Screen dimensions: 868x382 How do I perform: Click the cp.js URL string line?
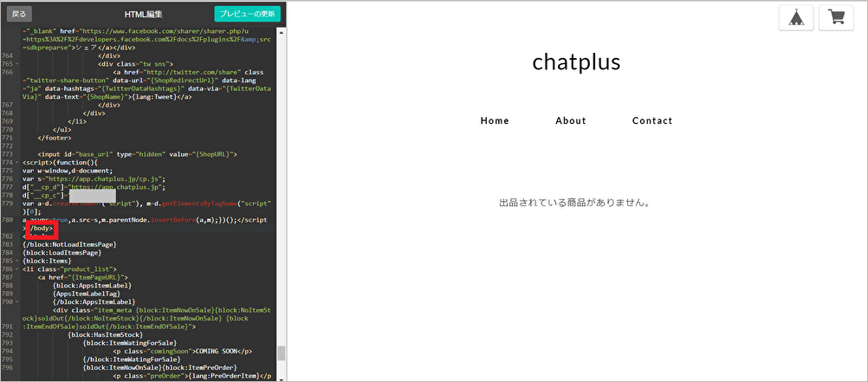point(94,178)
